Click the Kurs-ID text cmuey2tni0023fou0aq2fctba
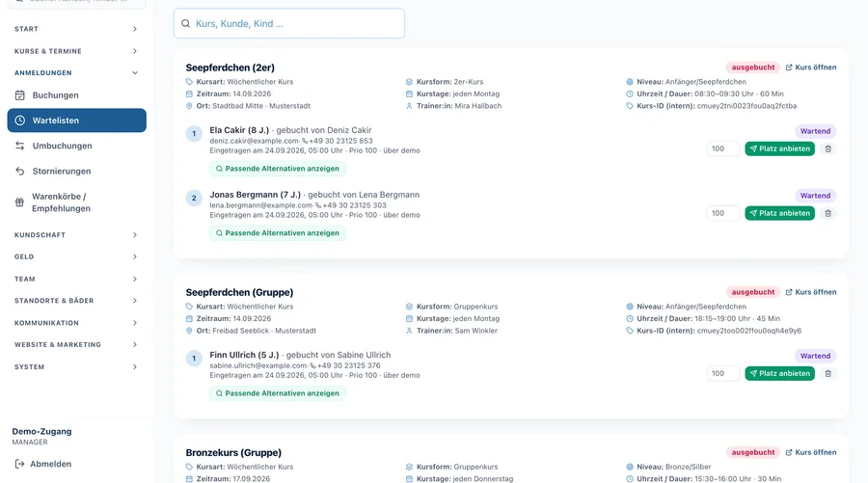Viewport: 868px width, 483px height. tap(746, 106)
